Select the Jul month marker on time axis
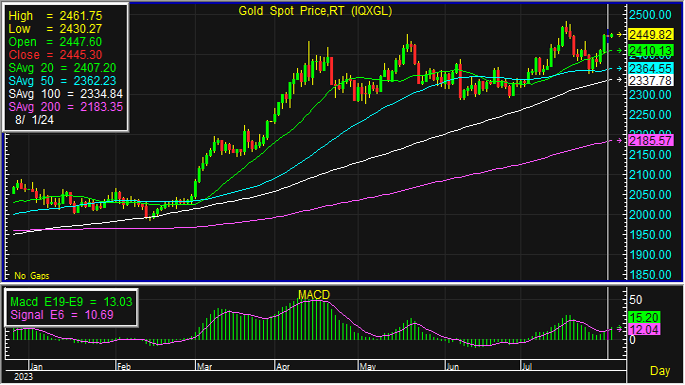The image size is (685, 385). 527,366
